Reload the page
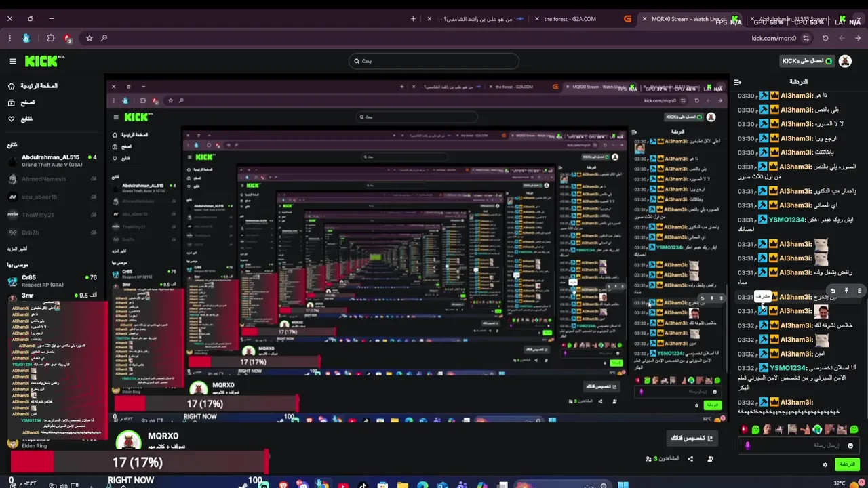Screen dimensions: 868x488 coord(825,38)
